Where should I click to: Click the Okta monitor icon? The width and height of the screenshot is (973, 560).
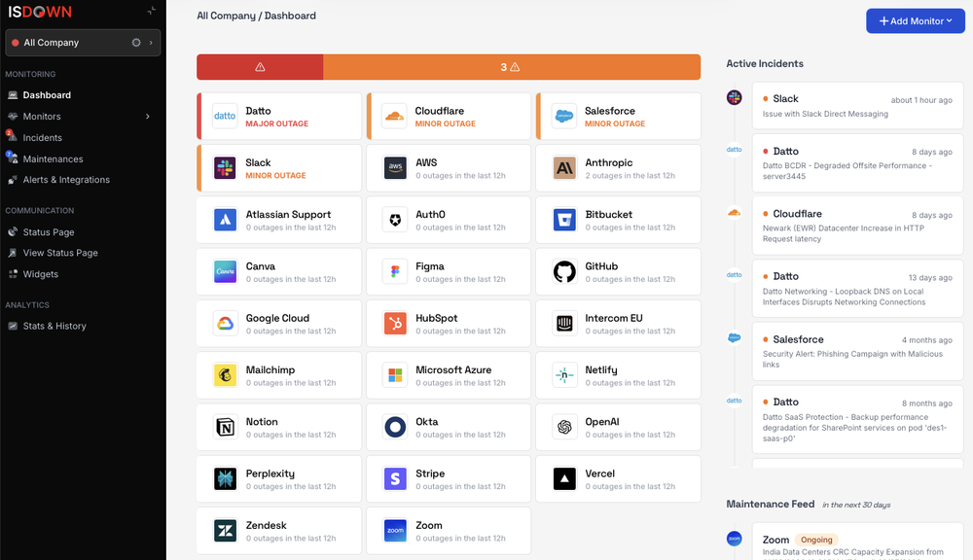tap(393, 427)
